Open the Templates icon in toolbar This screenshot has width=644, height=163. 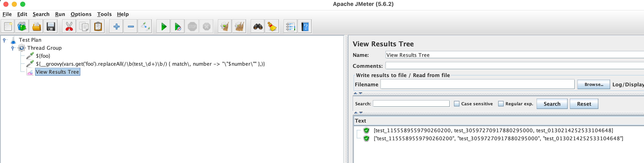pyautogui.click(x=22, y=27)
